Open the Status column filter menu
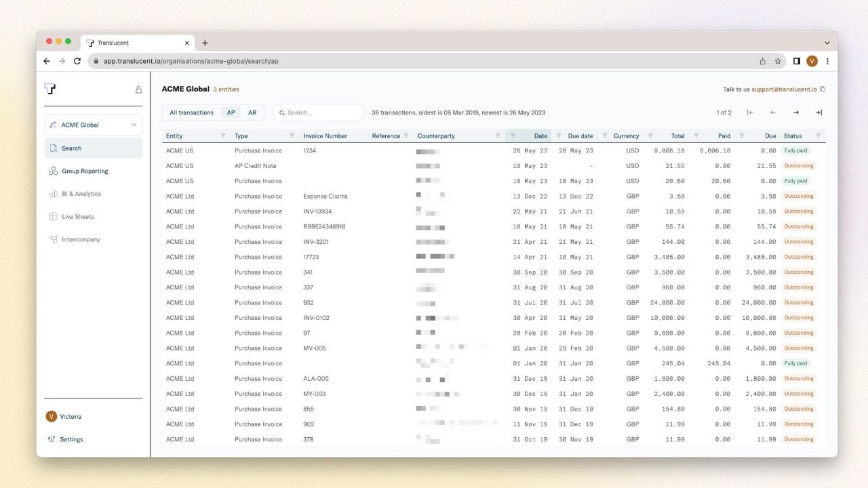The height and width of the screenshot is (488, 868). [x=818, y=136]
